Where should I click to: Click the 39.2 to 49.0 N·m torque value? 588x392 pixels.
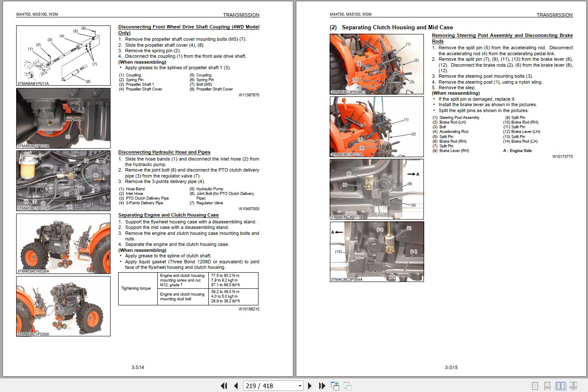[225, 292]
